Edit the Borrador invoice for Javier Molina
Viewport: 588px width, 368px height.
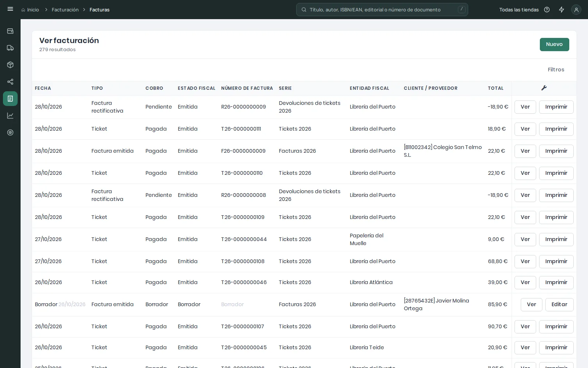pyautogui.click(x=559, y=305)
